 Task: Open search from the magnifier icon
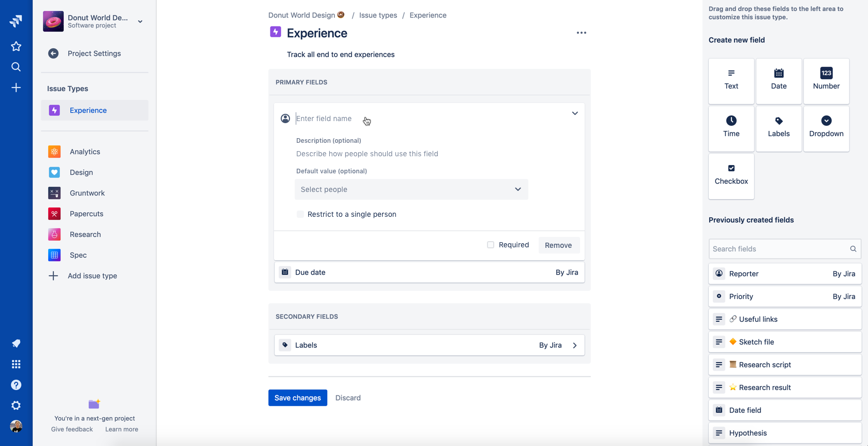tap(16, 67)
